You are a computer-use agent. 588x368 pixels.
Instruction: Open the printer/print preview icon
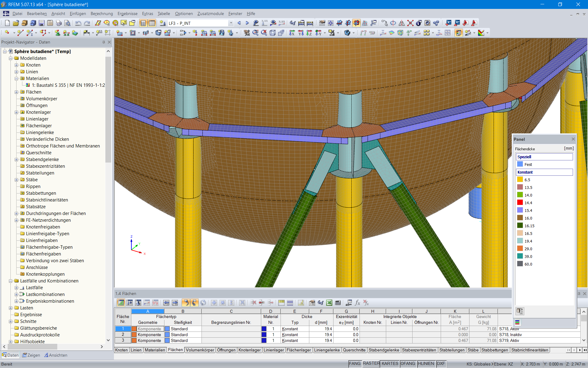coord(59,23)
